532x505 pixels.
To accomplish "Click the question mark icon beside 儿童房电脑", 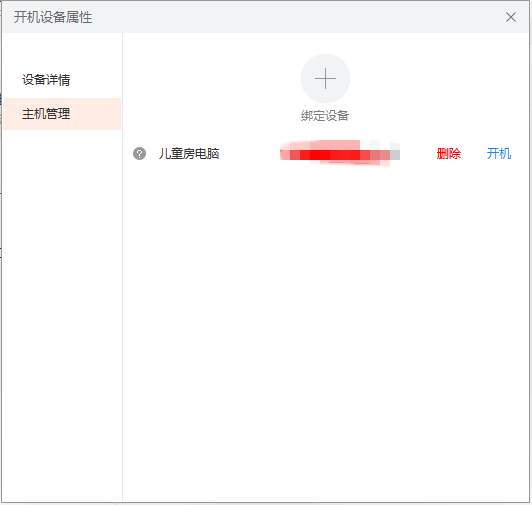I will point(139,153).
